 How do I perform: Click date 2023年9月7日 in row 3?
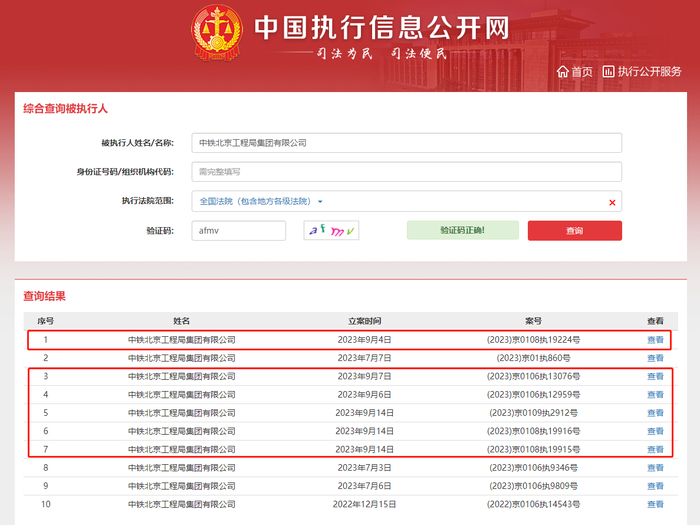[364, 376]
